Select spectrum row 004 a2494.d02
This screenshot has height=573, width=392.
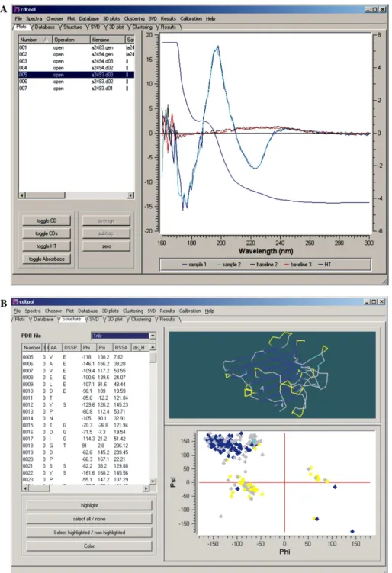(x=76, y=68)
